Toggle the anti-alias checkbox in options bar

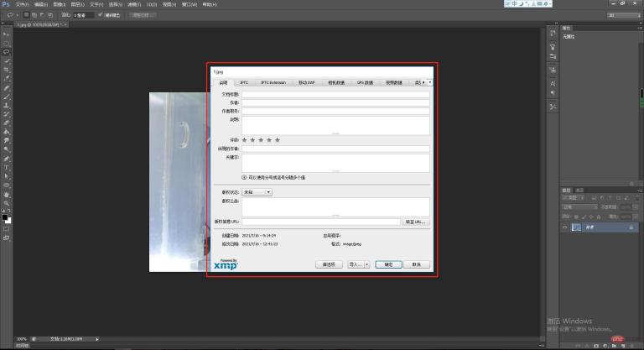pos(101,14)
